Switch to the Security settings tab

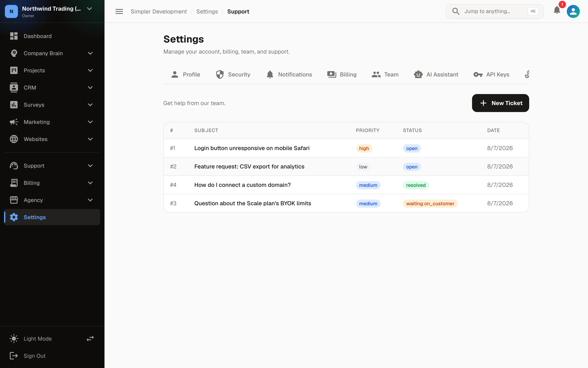(x=233, y=74)
